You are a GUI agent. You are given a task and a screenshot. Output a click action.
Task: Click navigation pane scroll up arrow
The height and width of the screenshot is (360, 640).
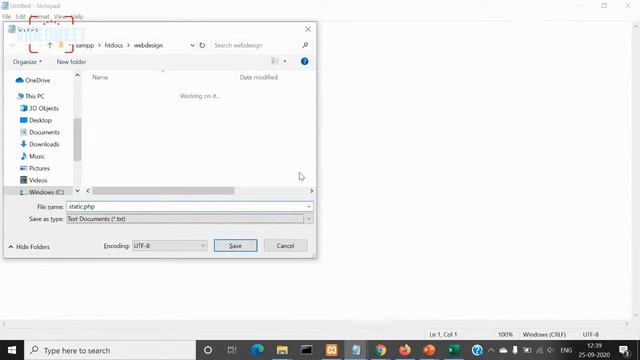(x=77, y=75)
